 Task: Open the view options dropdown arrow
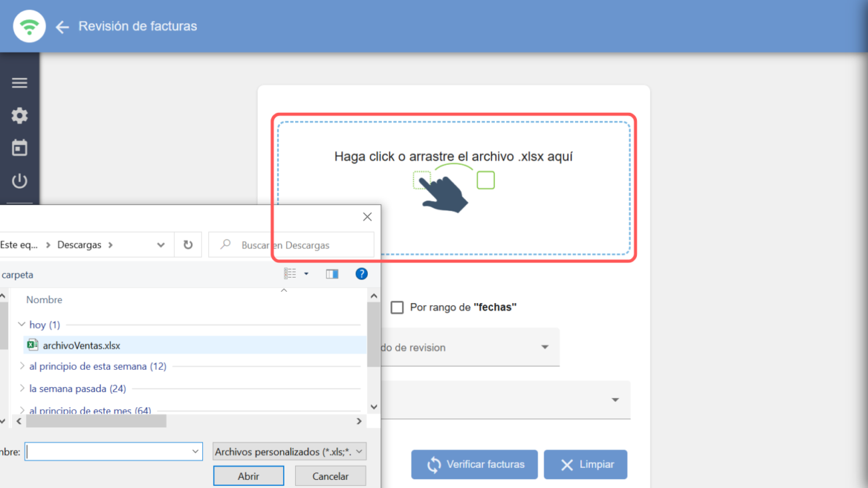click(x=306, y=274)
